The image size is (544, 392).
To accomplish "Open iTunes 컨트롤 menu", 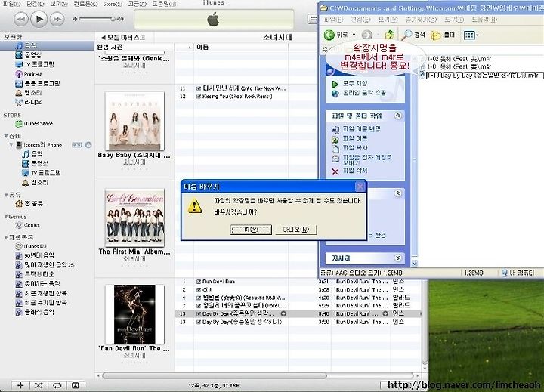I will click(85, 4).
